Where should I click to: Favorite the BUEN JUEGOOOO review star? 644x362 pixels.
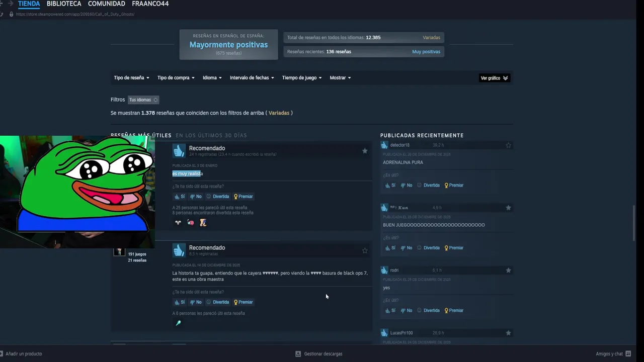(x=508, y=208)
